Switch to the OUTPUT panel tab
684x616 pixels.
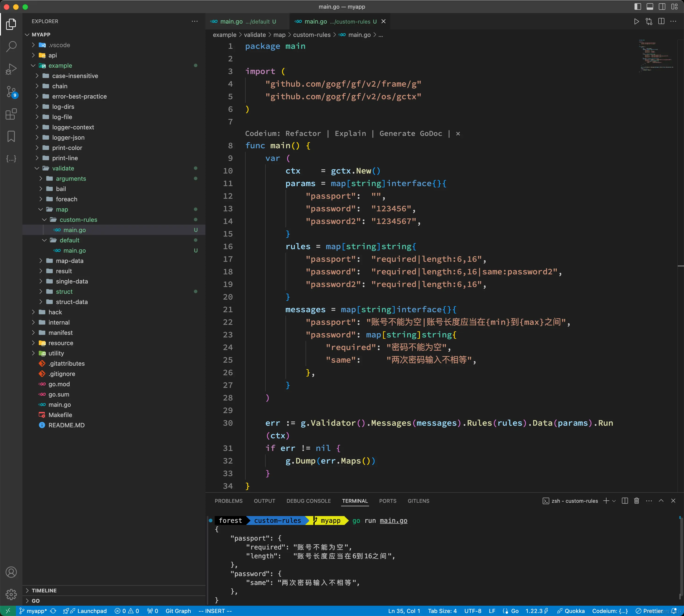point(264,501)
